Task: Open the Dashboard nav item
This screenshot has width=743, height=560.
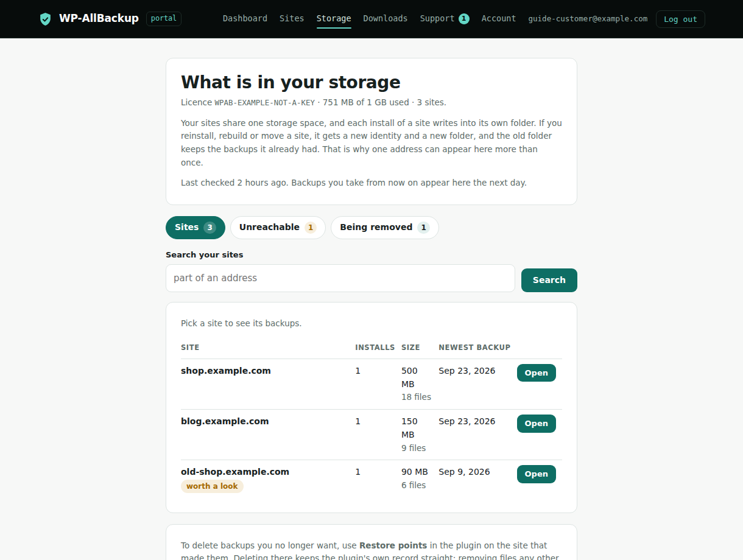Action: (x=245, y=19)
